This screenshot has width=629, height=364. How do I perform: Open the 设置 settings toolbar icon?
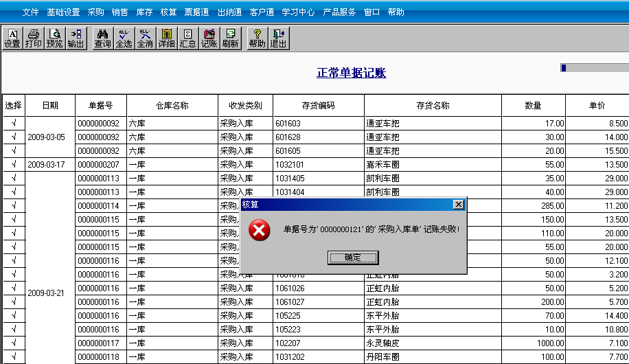pos(12,38)
